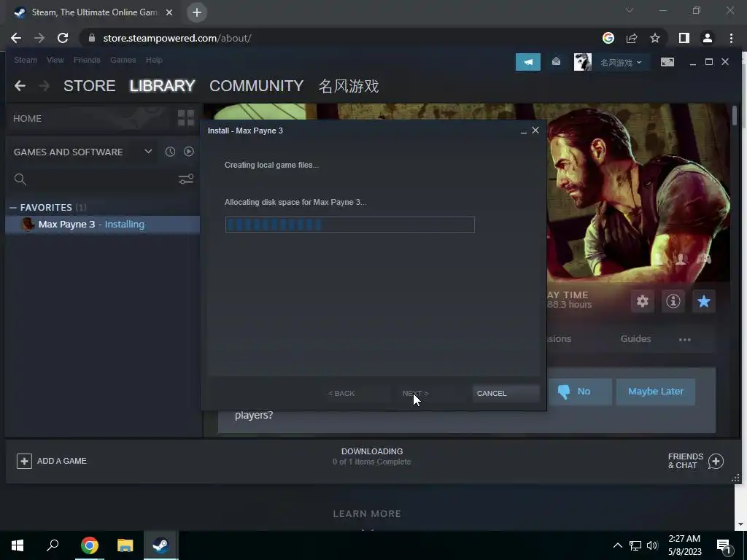This screenshot has height=560, width=747.
Task: Click the LEARN MORE link
Action: tap(367, 514)
